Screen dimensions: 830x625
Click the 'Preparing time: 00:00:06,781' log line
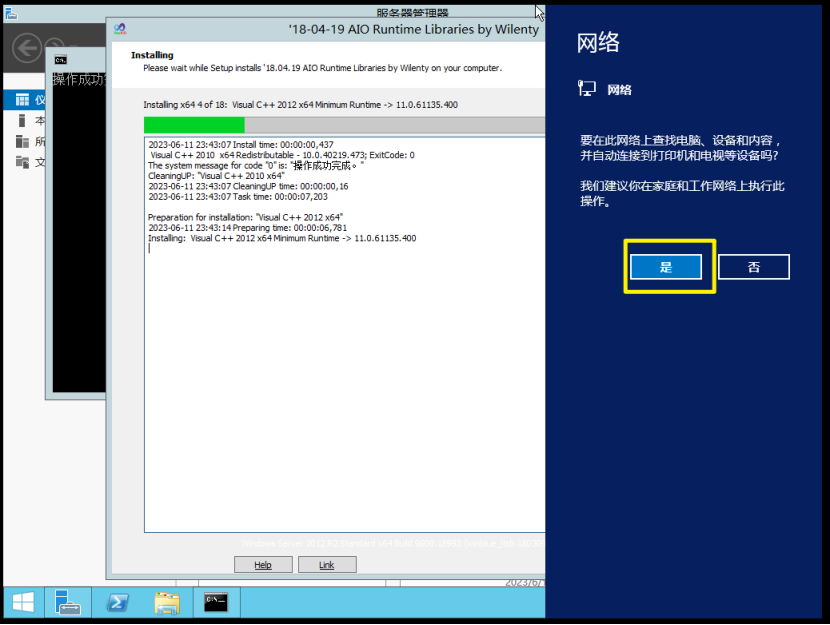tap(247, 228)
